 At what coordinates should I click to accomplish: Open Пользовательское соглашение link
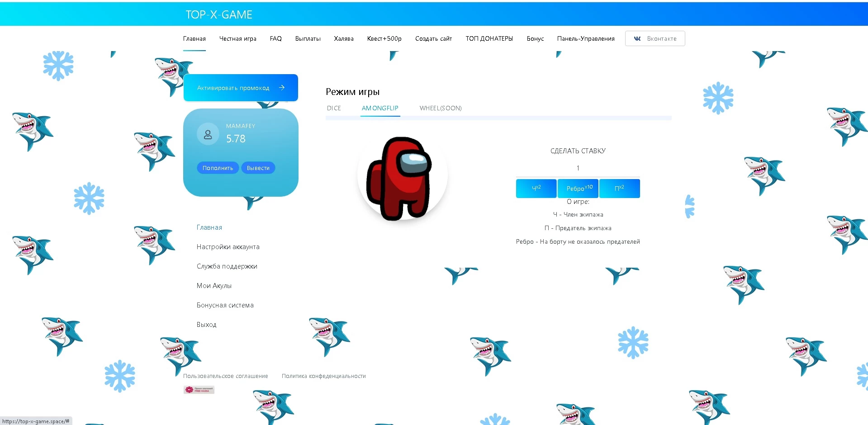tap(226, 376)
